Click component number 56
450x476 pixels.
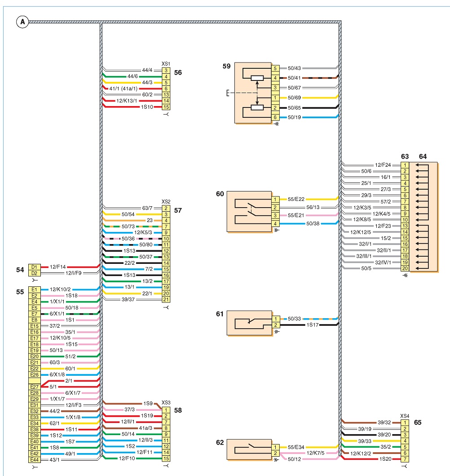click(178, 72)
